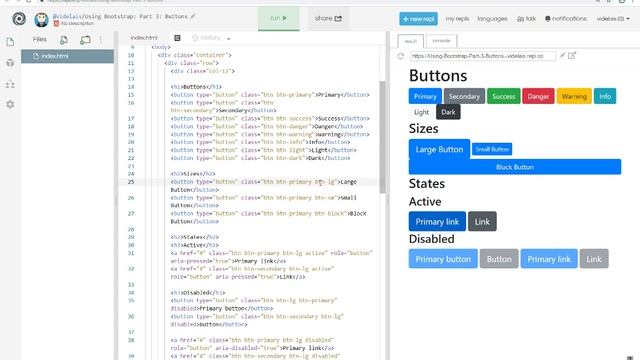
Task: Open the videlais account dropdown menu
Action: pos(613,19)
